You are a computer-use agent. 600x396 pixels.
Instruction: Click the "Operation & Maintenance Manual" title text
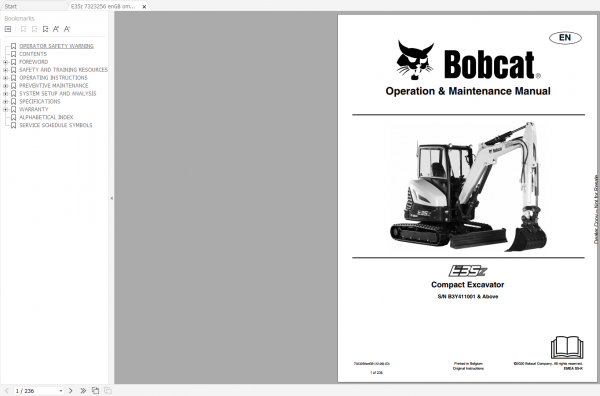pyautogui.click(x=468, y=91)
